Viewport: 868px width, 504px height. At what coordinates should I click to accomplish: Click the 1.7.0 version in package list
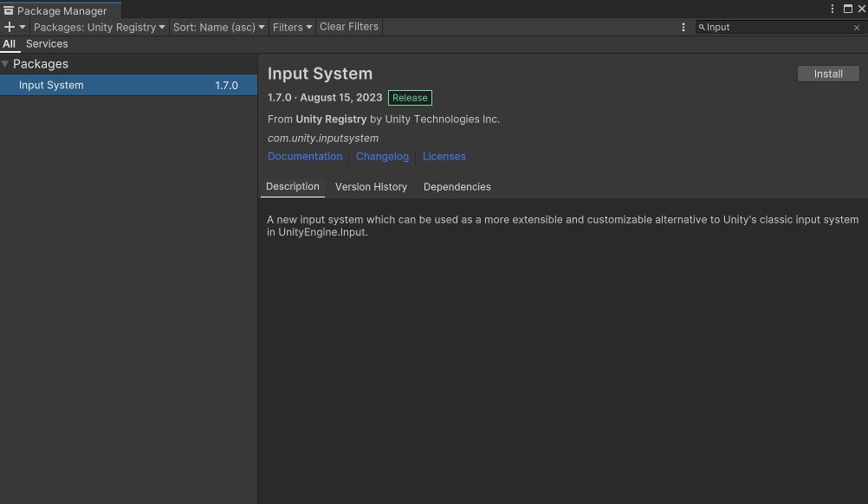pos(226,85)
